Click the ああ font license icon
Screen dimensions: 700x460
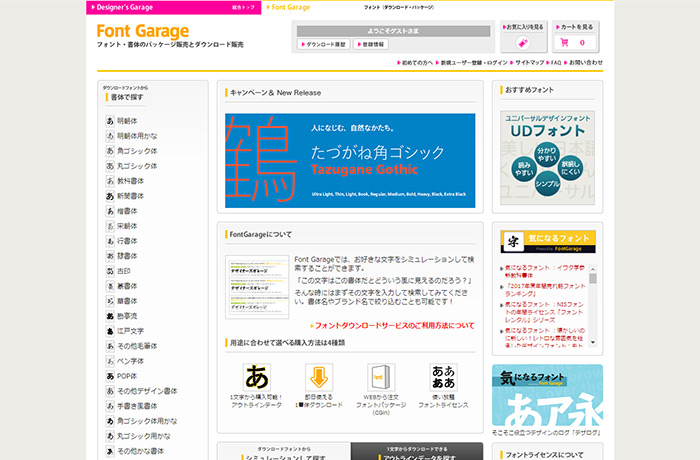point(443,377)
